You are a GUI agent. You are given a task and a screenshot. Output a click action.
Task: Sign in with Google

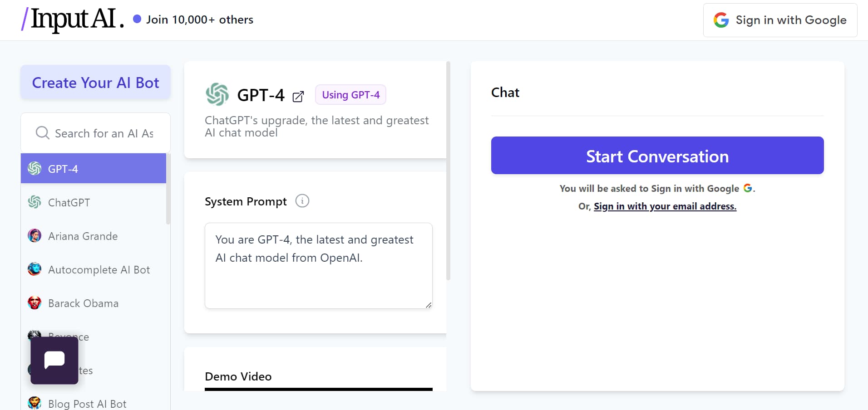click(780, 20)
